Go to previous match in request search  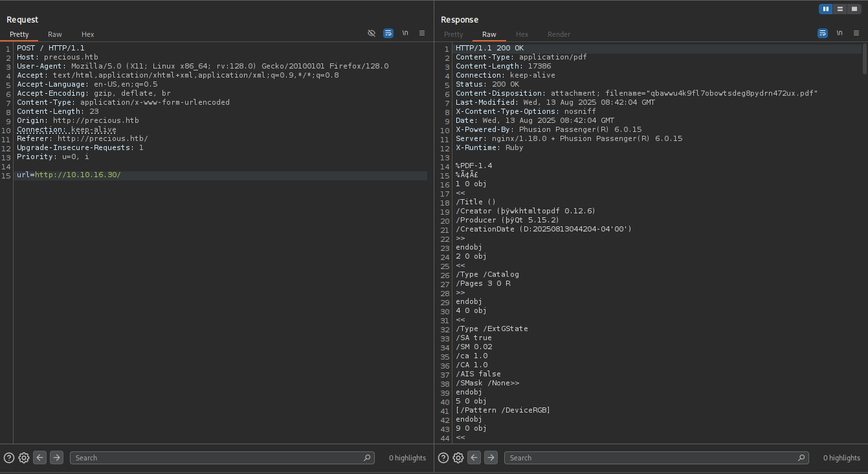[x=40, y=458]
